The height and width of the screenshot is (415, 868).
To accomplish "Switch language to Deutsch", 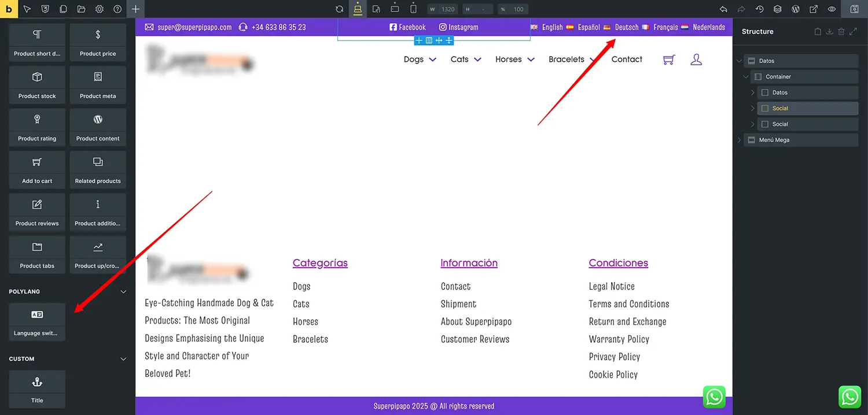I will [627, 27].
